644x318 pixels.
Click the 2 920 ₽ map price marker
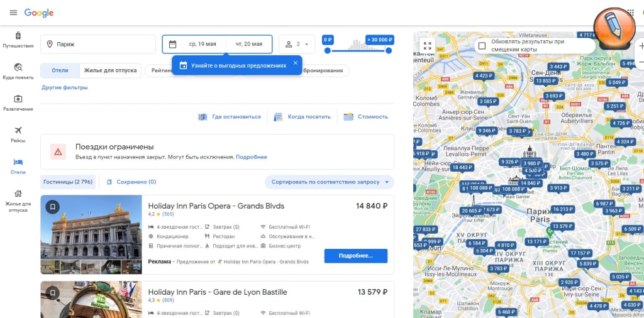(x=569, y=282)
